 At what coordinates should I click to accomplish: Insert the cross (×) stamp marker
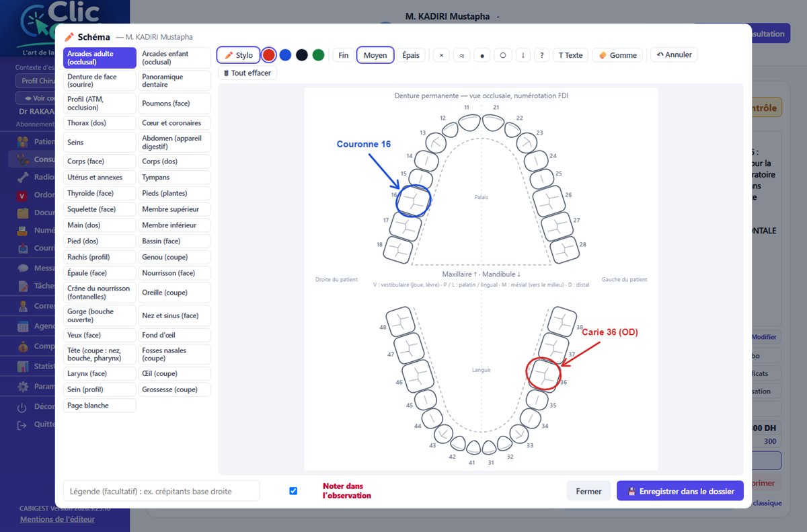coord(441,55)
